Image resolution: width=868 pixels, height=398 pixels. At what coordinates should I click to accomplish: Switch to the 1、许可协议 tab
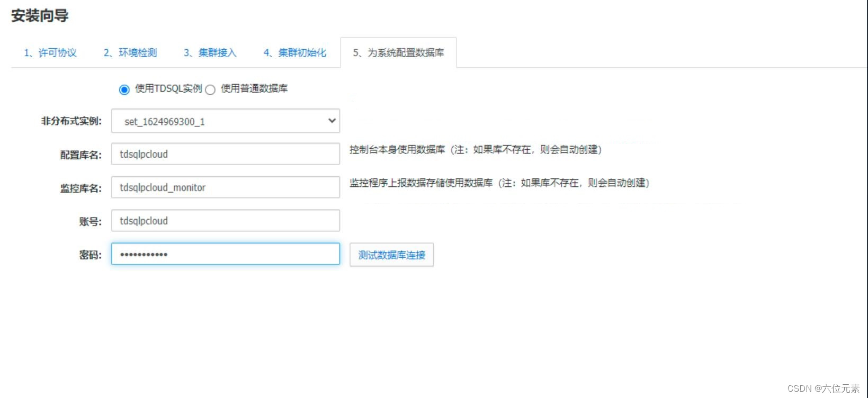click(x=50, y=52)
